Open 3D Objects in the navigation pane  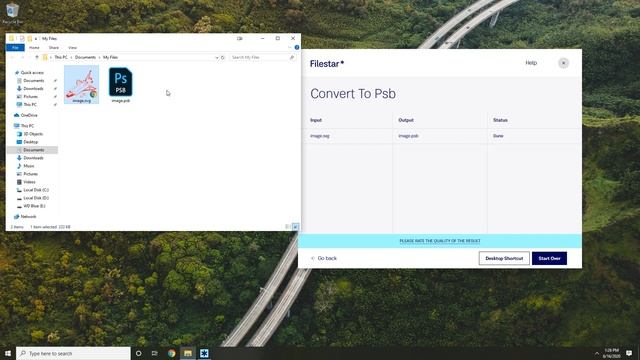pos(33,134)
